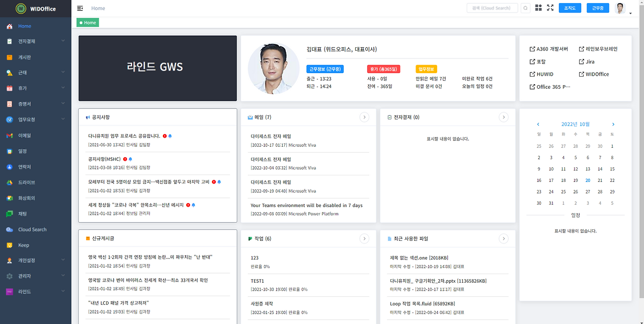Viewport: 644px width, 324px height.
Task: Click the 업무정보 badge
Action: point(426,69)
